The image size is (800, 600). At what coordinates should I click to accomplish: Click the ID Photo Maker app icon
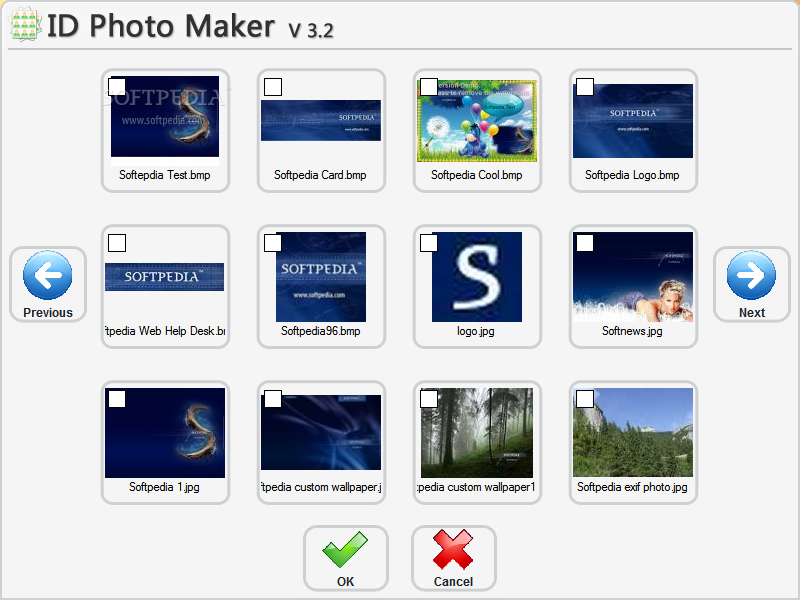click(x=24, y=24)
